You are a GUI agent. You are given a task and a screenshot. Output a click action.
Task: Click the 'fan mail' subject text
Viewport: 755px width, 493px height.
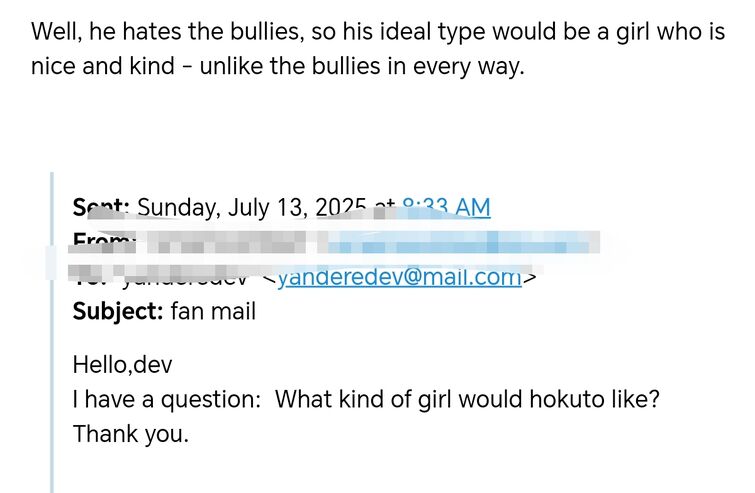point(213,311)
